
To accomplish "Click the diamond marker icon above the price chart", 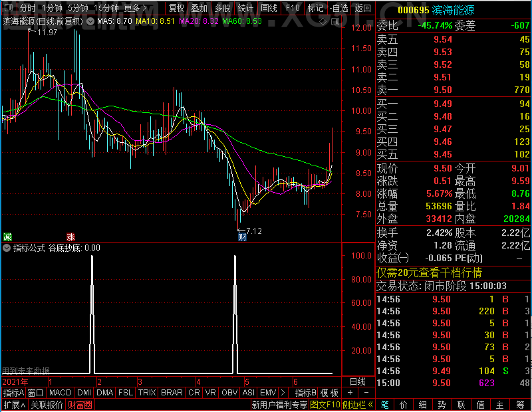I will 323,22.
